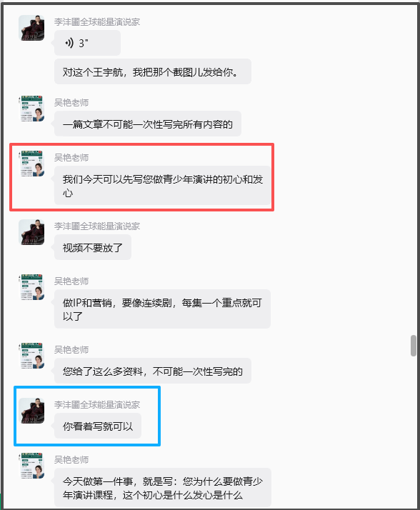Screen dimensions: 420x510
Task: Select the 要像连续剧 message bubble
Action: tap(162, 309)
